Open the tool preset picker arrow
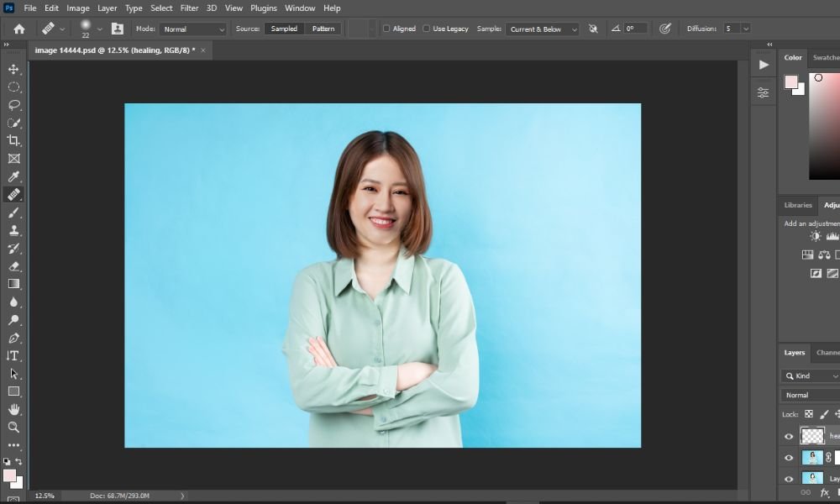840x504 pixels. coord(62,29)
